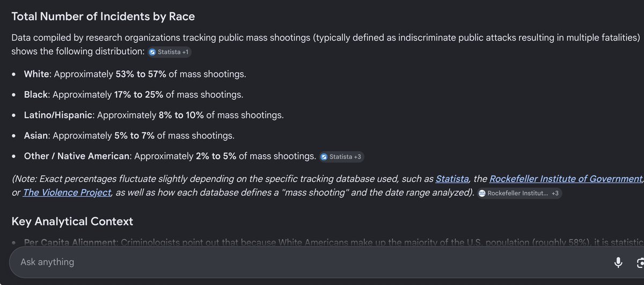
Task: Open The Violence Project link
Action: [67, 193]
